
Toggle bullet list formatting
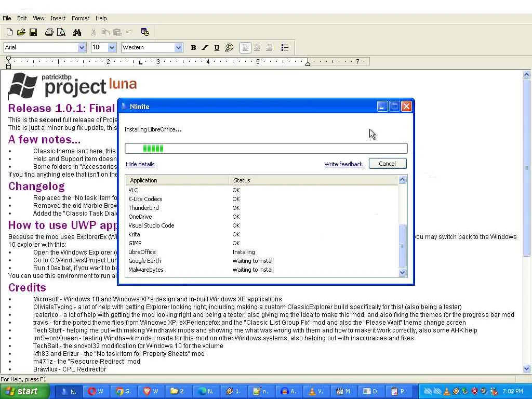(285, 47)
